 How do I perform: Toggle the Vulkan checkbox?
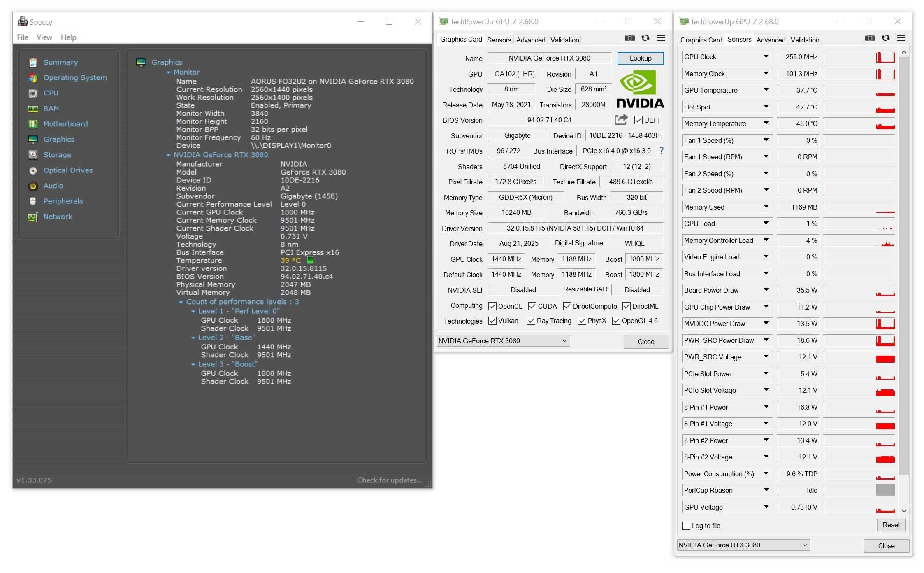pos(492,321)
